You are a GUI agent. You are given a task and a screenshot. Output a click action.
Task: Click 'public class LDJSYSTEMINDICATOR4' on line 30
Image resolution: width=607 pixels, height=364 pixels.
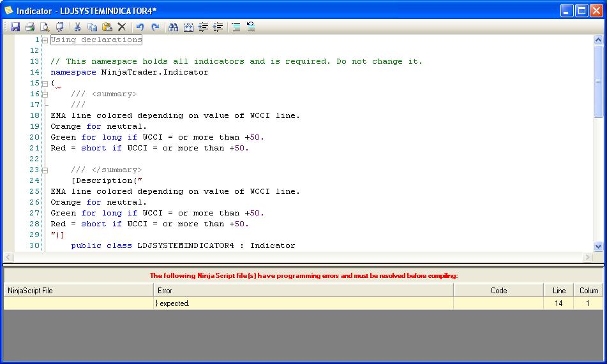click(x=153, y=245)
